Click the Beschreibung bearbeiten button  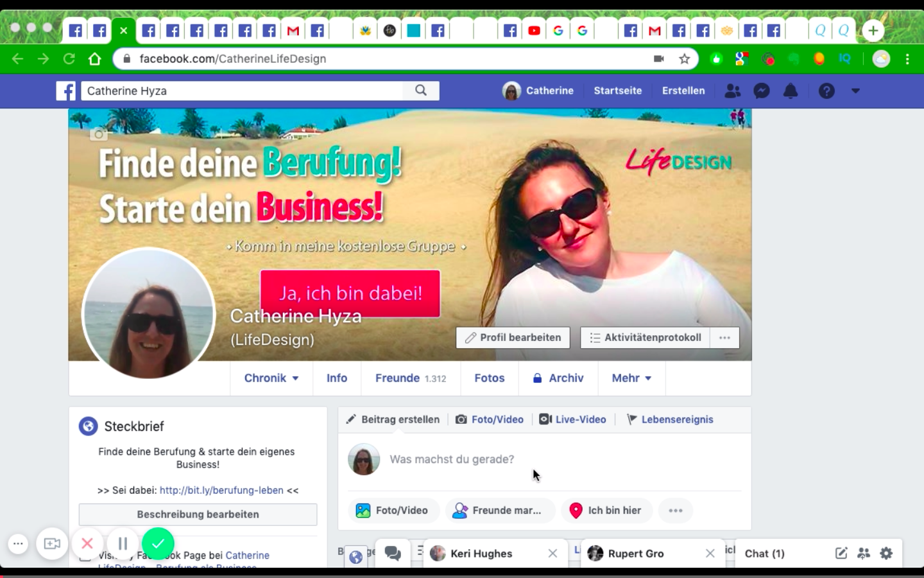click(x=198, y=514)
